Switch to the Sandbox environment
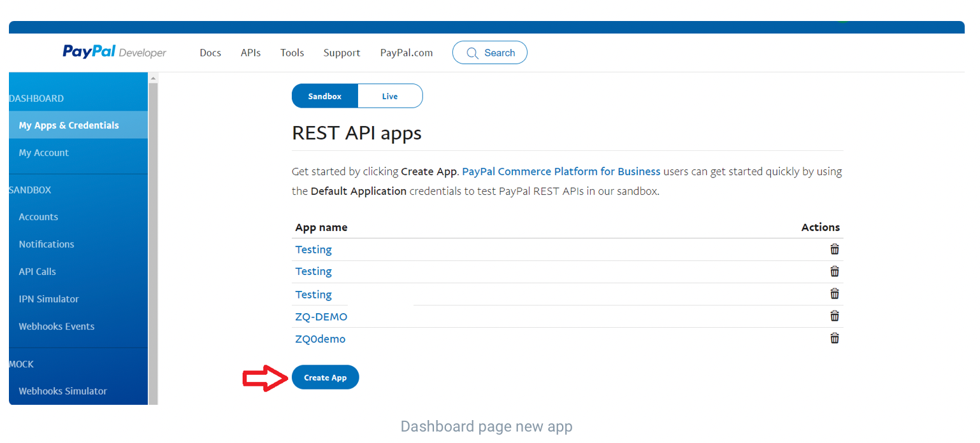This screenshot has height=443, width=980. pyautogui.click(x=325, y=96)
